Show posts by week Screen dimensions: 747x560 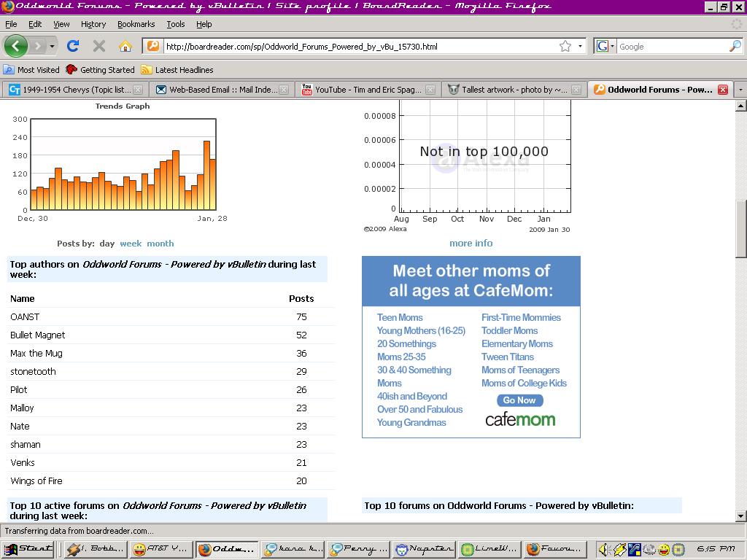[x=131, y=244]
